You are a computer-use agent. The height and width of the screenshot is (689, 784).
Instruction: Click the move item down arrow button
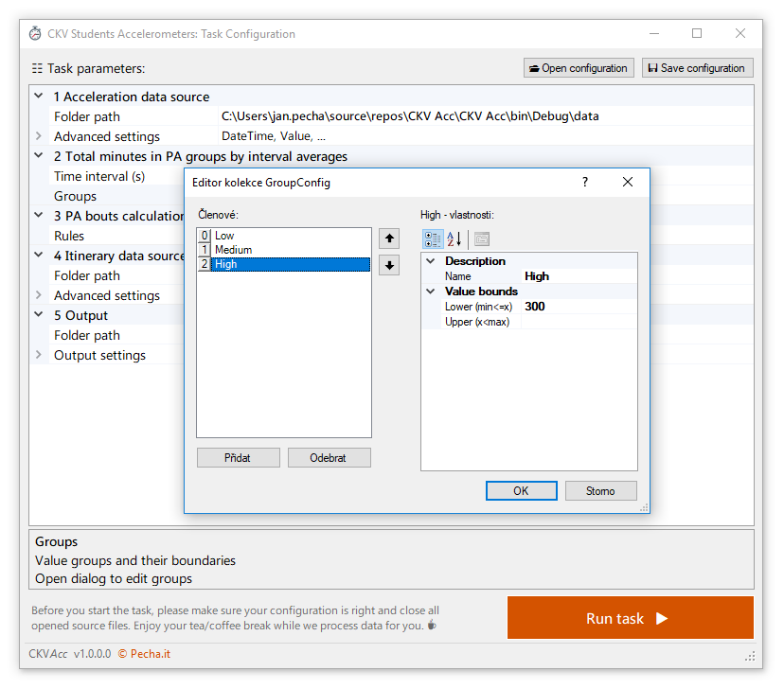388,265
